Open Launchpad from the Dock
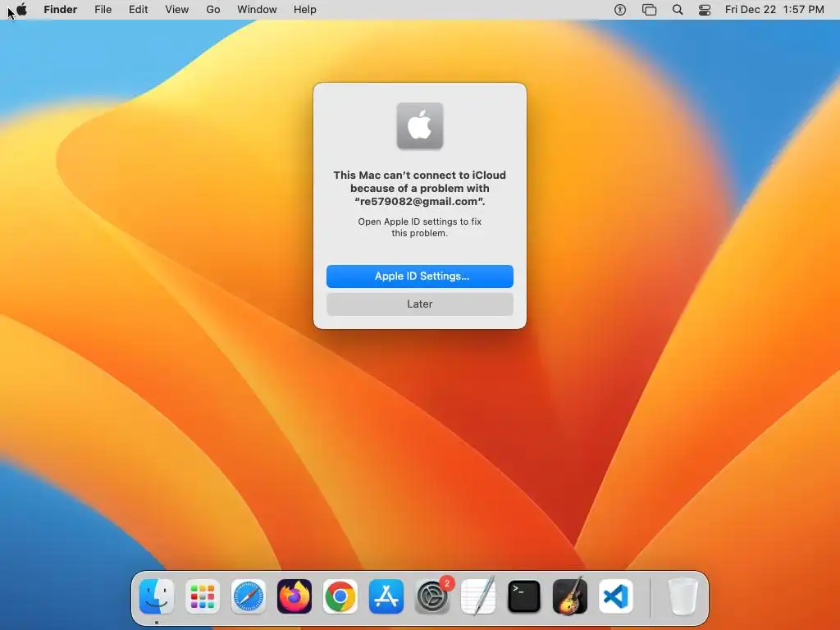 tap(203, 596)
